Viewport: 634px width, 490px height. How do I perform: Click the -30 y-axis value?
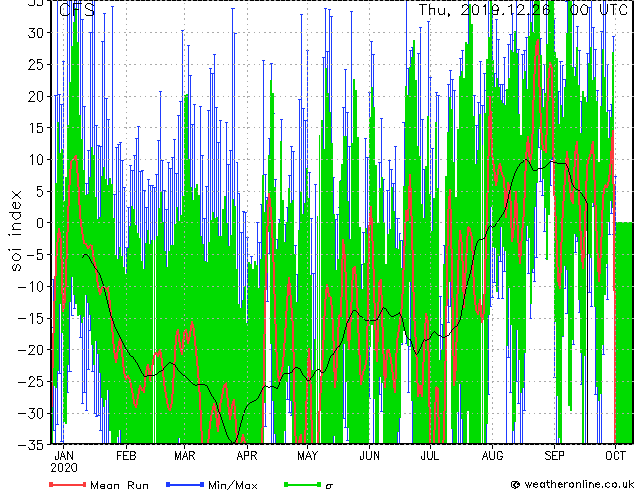pos(32,413)
